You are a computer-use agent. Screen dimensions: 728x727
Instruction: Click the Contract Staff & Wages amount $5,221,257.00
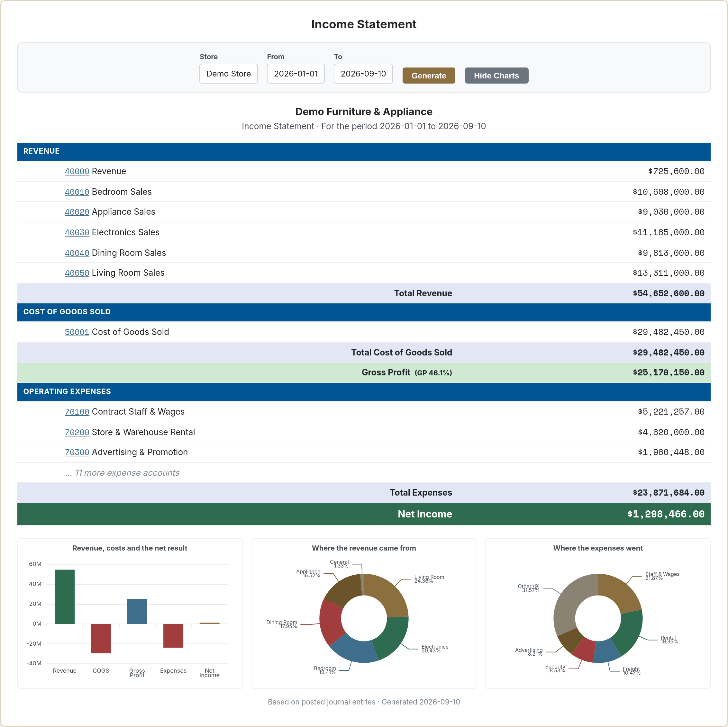[671, 412]
